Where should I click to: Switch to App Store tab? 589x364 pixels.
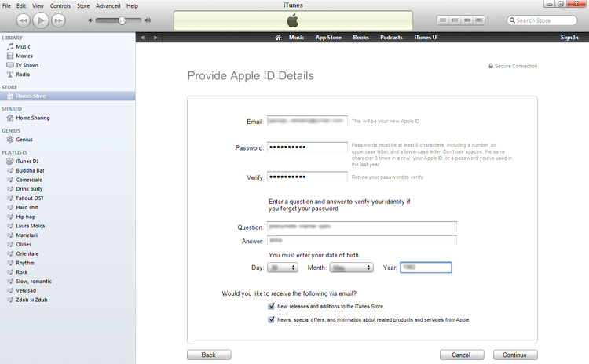[329, 38]
